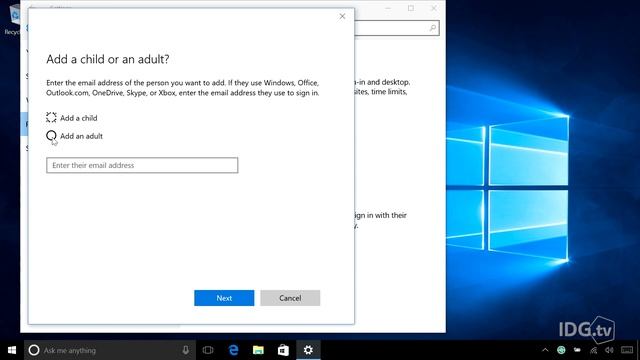Open File Explorer from the taskbar
This screenshot has width=640, height=360.
pos(258,350)
